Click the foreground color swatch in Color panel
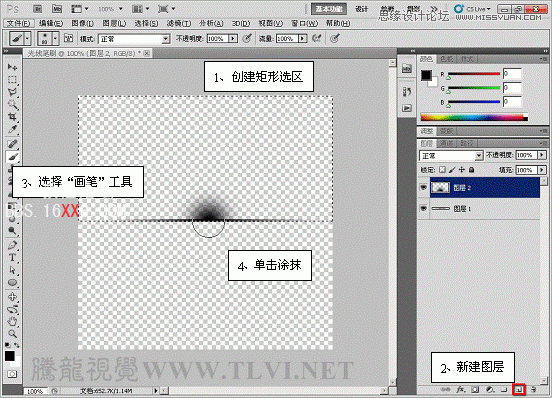This screenshot has height=398, width=552. [426, 75]
